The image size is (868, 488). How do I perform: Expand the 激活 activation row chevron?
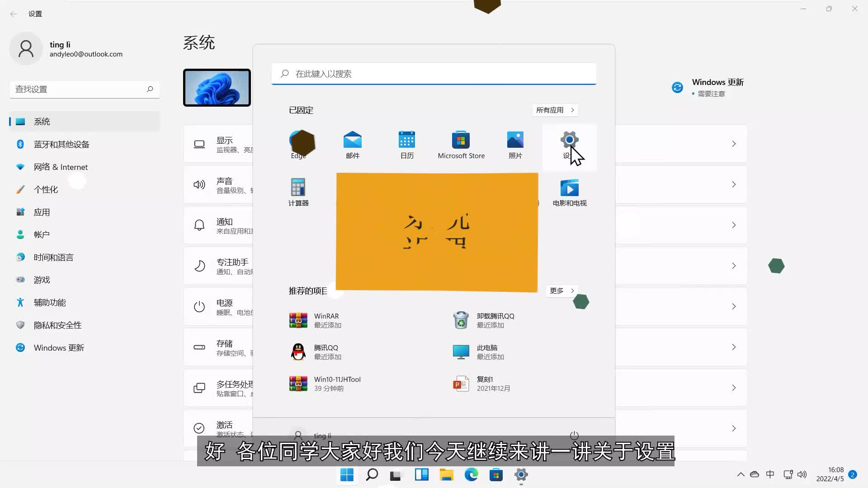[x=734, y=428]
